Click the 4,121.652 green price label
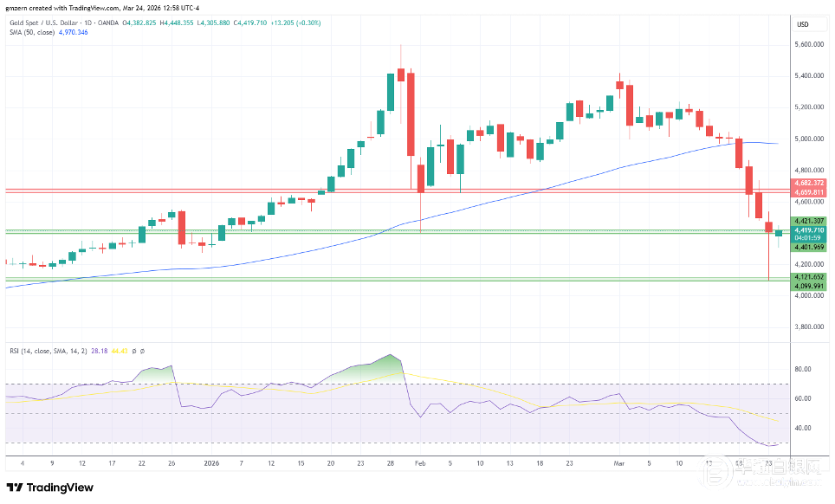Screen dimensions: 835x504 click(x=807, y=276)
